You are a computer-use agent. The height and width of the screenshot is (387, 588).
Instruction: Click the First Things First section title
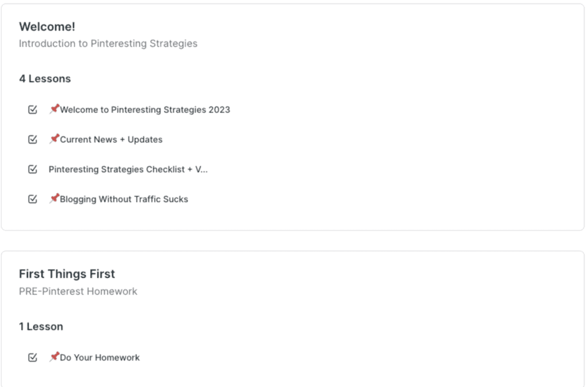pos(67,273)
